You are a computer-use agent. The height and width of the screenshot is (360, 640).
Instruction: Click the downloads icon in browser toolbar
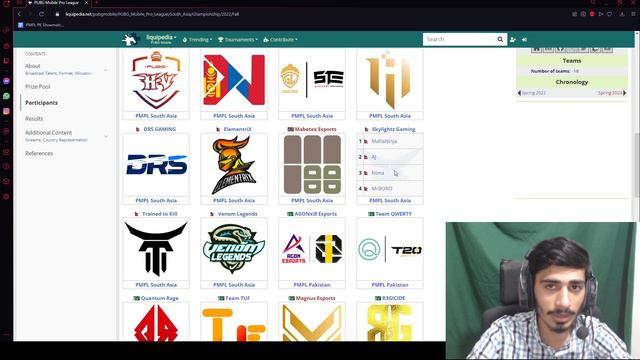point(622,14)
